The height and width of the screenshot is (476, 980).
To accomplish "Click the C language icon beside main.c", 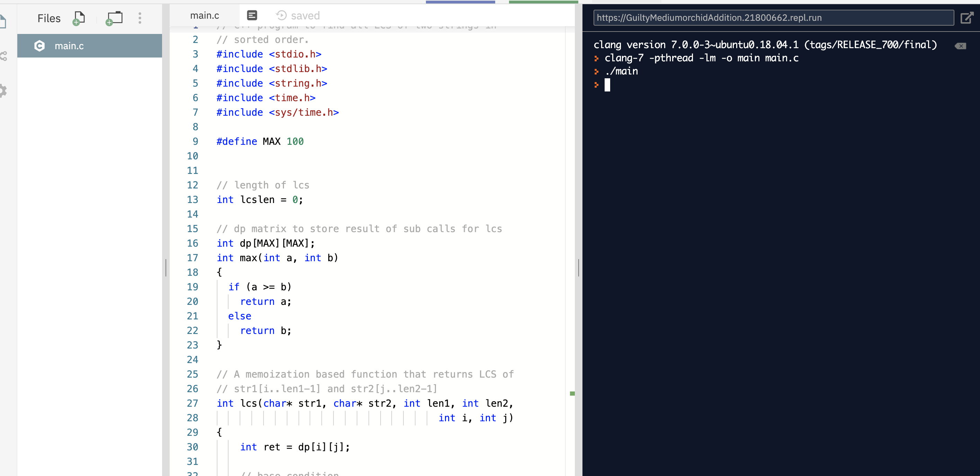I will 39,46.
